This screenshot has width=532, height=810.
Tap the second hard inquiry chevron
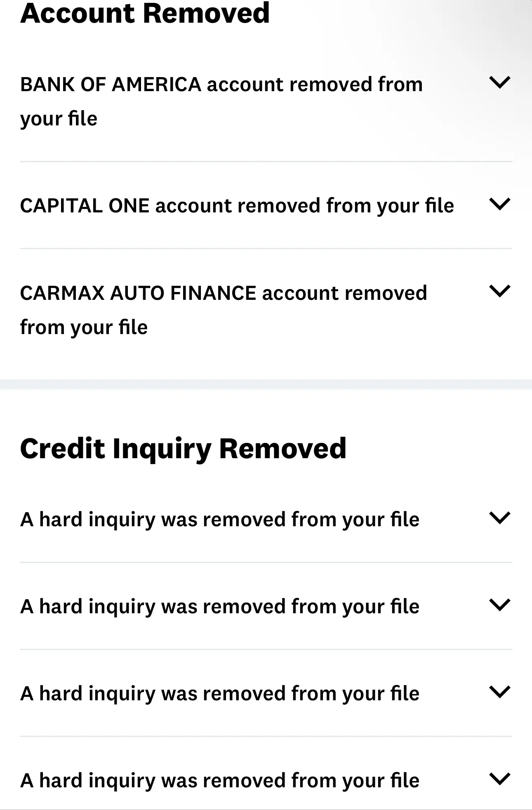(x=499, y=605)
